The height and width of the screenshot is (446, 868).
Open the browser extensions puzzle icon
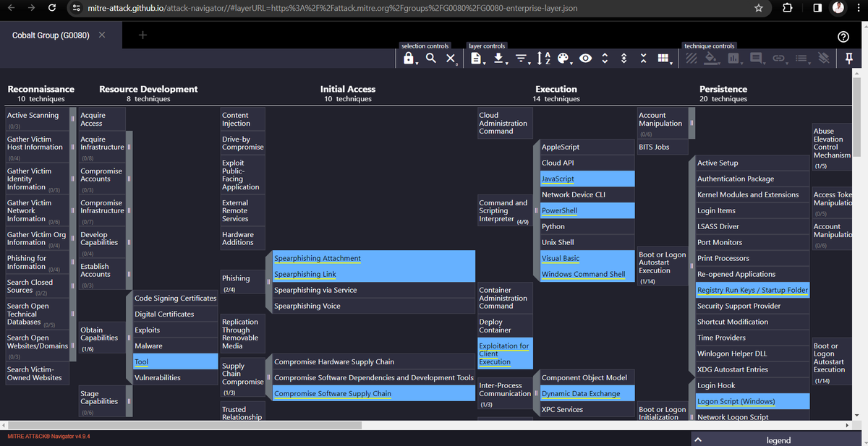pyautogui.click(x=787, y=8)
